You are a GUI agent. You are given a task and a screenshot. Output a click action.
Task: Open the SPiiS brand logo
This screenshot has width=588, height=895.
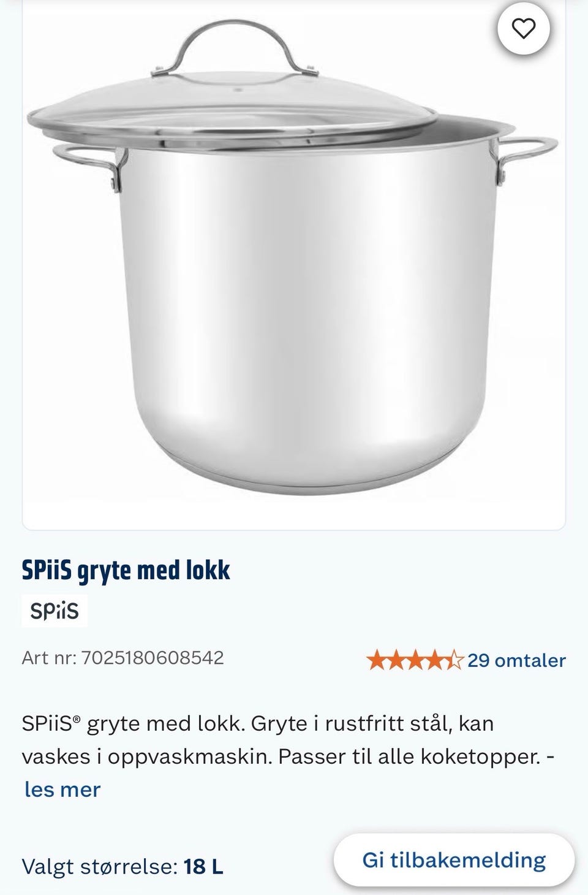[x=55, y=611]
